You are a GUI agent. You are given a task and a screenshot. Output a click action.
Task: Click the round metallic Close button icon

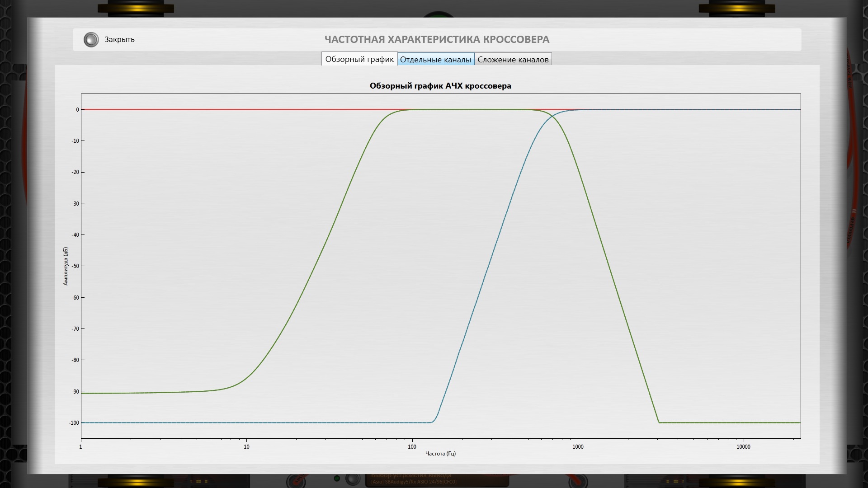(91, 40)
